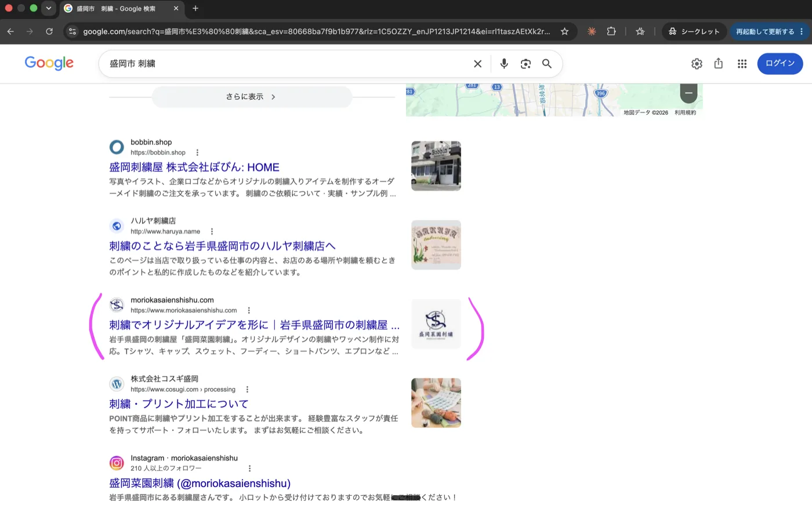Open more options for haruya.name result
Viewport: 812px width, 505px height.
(x=212, y=231)
